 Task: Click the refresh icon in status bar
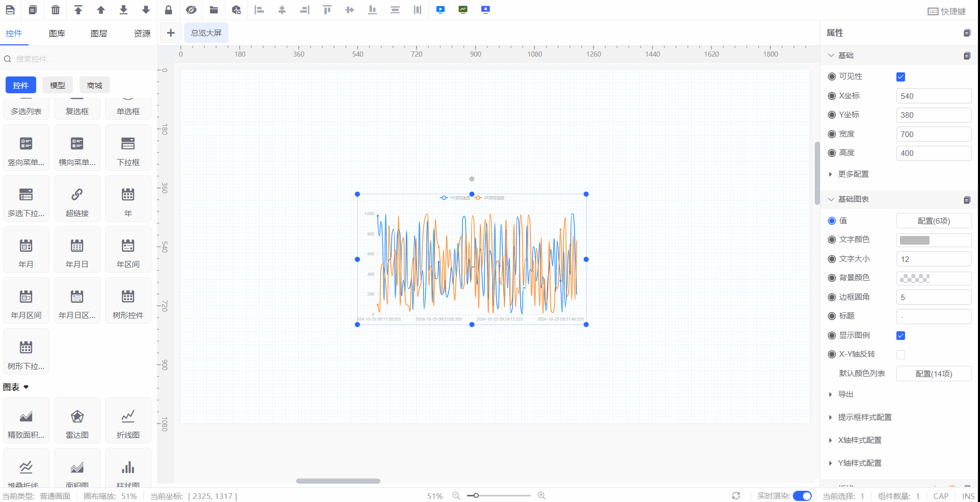click(736, 495)
